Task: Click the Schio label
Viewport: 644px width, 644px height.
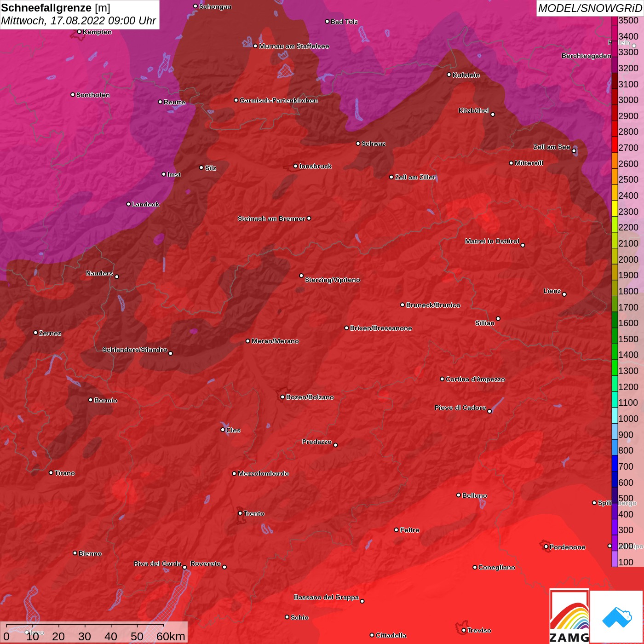Action: point(299,617)
